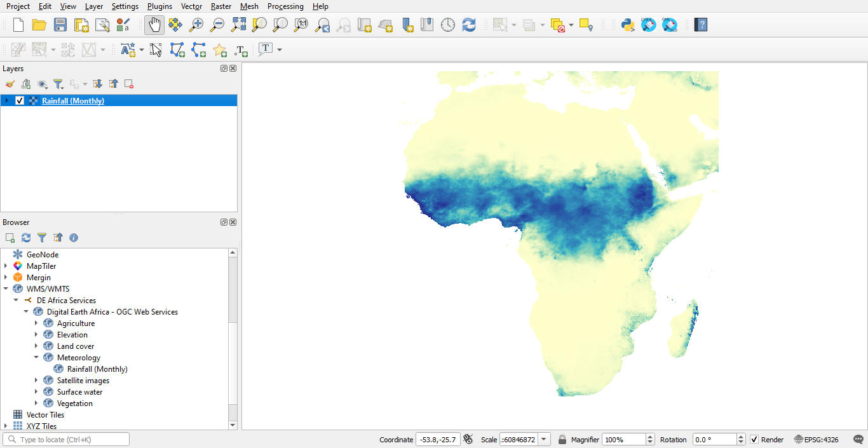Open the Raster menu
This screenshot has width=868, height=448.
[220, 6]
